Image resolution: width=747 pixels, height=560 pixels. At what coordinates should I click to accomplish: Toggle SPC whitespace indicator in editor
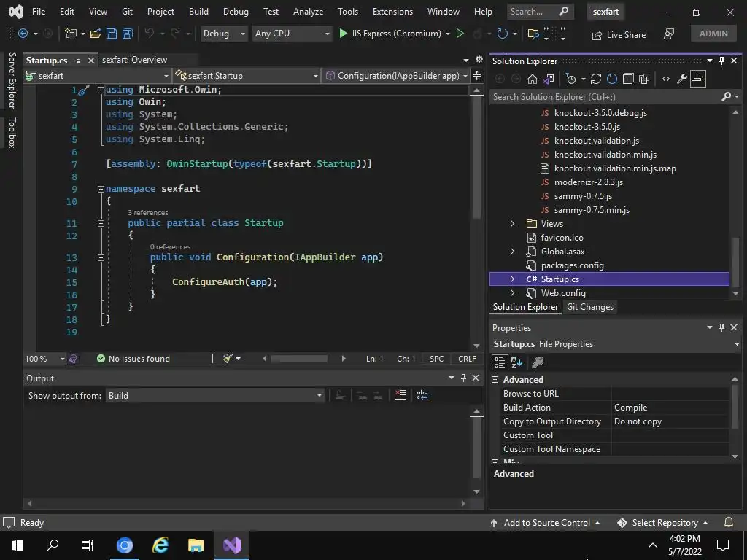[x=436, y=359]
